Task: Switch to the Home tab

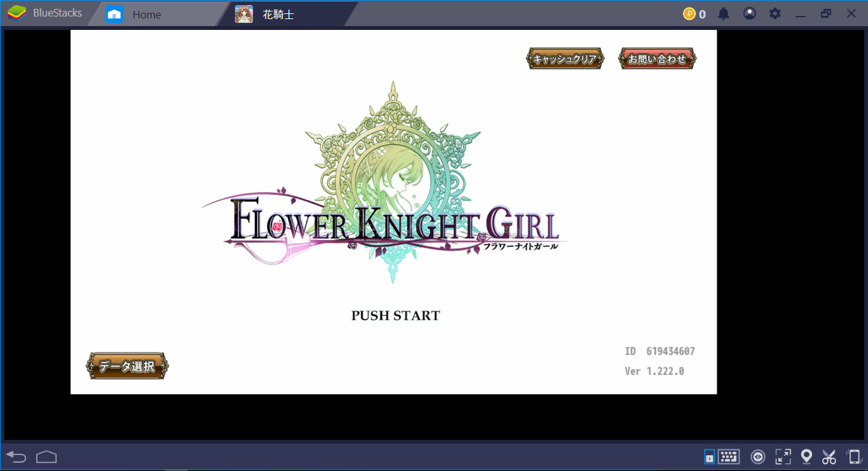Action: coord(157,14)
